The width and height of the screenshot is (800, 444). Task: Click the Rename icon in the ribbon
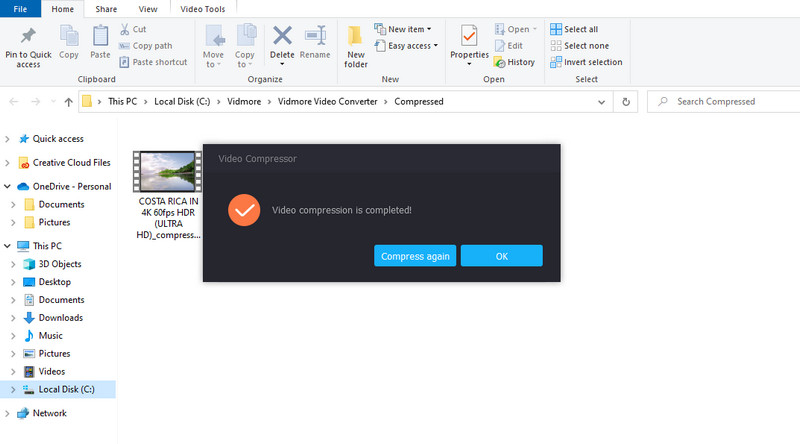click(x=315, y=38)
